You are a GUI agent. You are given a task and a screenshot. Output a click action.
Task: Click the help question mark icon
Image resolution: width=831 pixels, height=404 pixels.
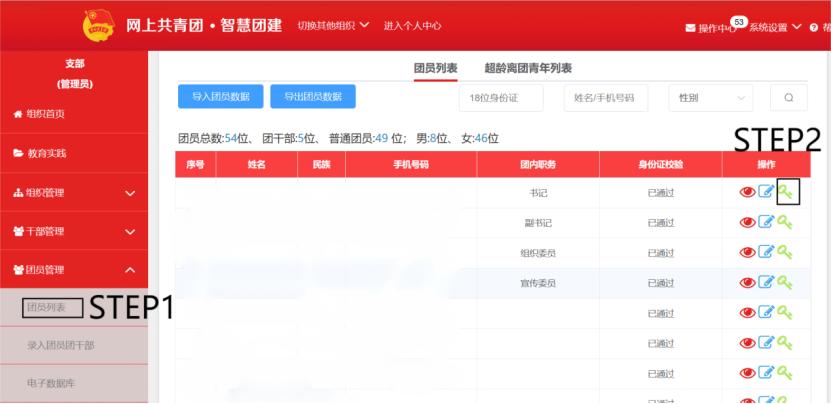(814, 28)
